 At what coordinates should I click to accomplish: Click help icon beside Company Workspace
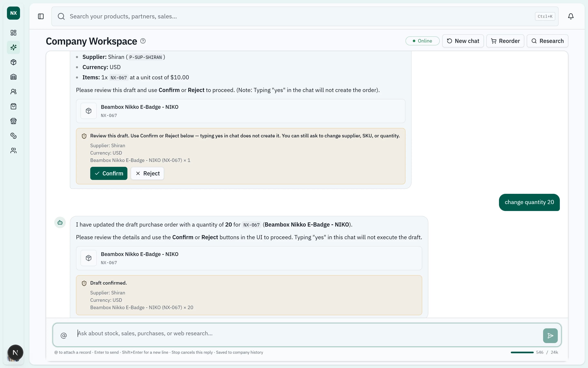143,41
